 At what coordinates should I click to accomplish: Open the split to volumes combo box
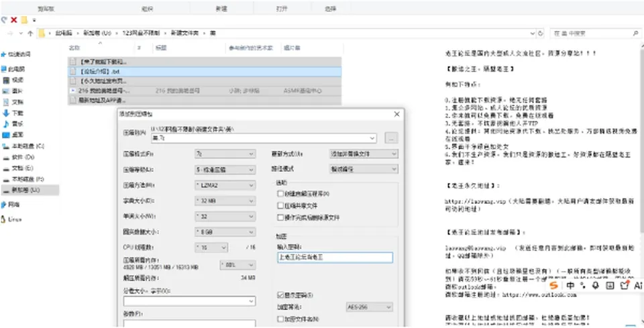[x=189, y=301]
